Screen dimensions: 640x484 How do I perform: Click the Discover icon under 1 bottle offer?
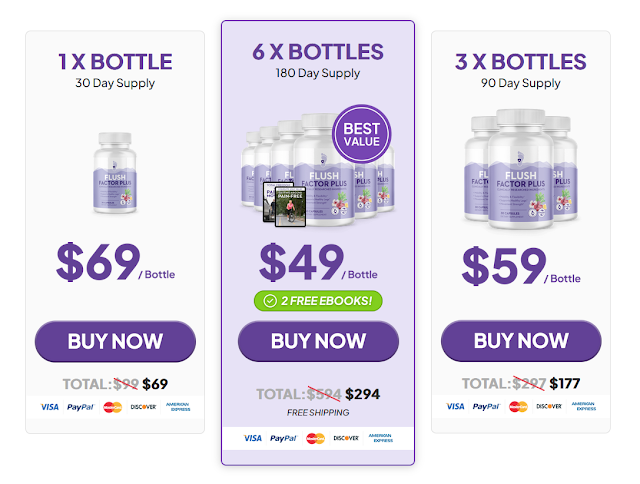143,407
